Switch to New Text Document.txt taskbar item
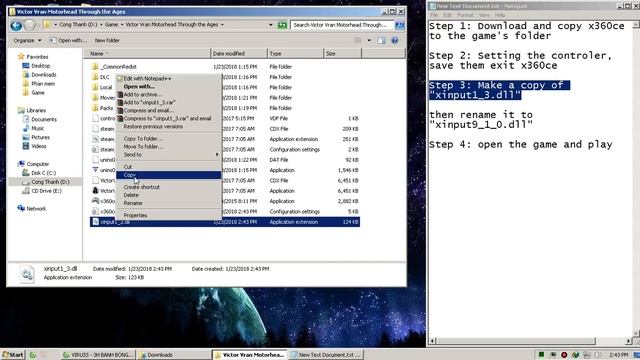The width and height of the screenshot is (640, 360). tap(326, 355)
